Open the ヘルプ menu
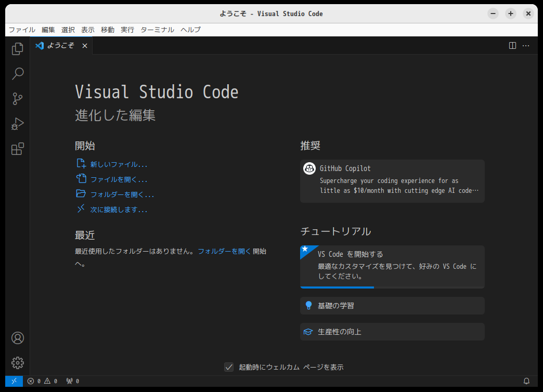Screen dimensions: 543x392 pos(190,30)
